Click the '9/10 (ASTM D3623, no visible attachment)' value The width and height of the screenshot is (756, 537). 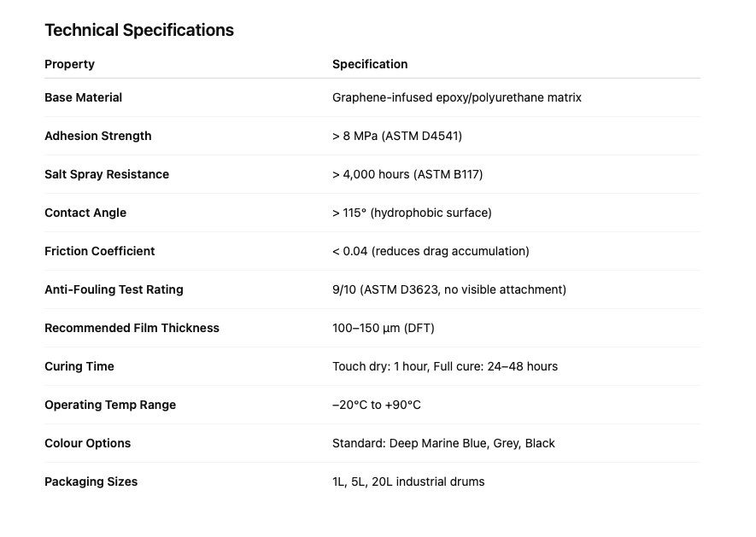tap(448, 289)
